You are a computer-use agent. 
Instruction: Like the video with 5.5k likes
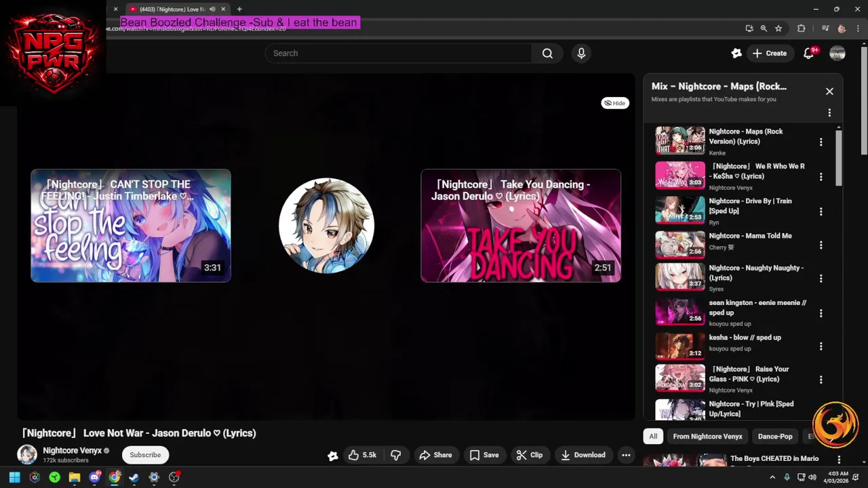pyautogui.click(x=363, y=455)
